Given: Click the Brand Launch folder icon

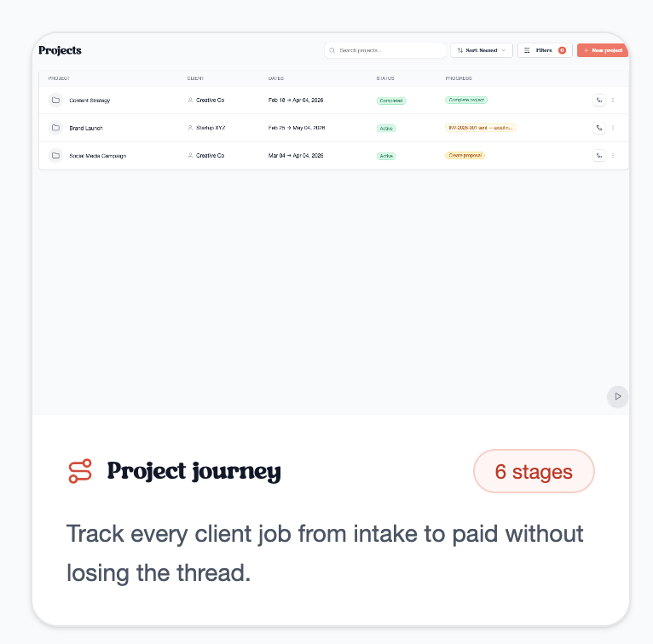Looking at the screenshot, I should (55, 128).
